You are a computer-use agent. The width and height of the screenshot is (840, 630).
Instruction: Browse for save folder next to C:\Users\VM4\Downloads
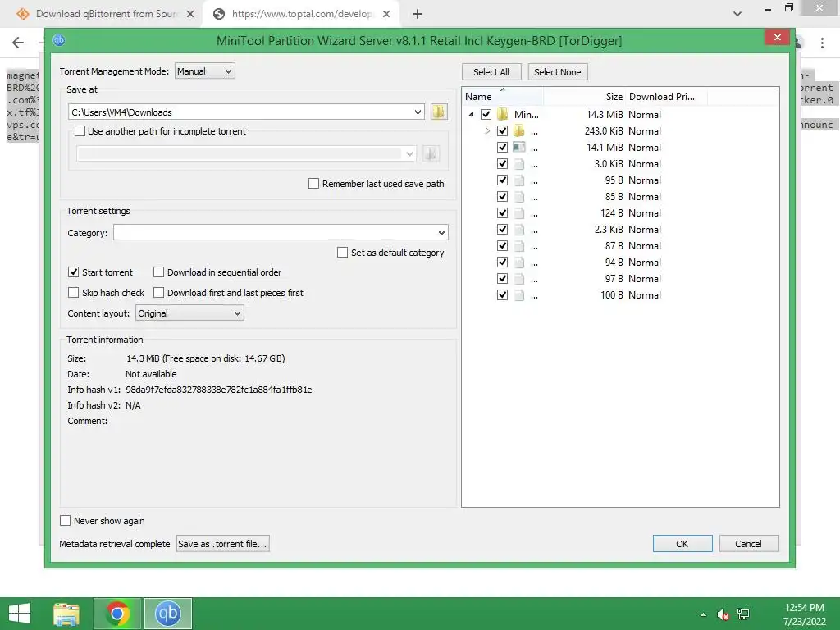pyautogui.click(x=439, y=112)
